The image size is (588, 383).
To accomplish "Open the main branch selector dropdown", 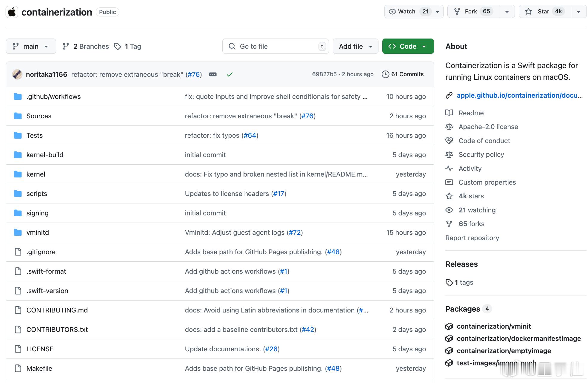I will coord(31,46).
